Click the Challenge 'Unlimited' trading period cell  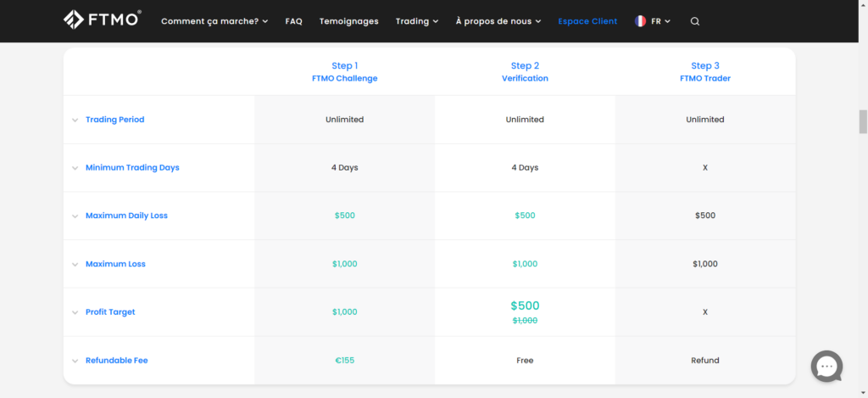[x=345, y=119]
